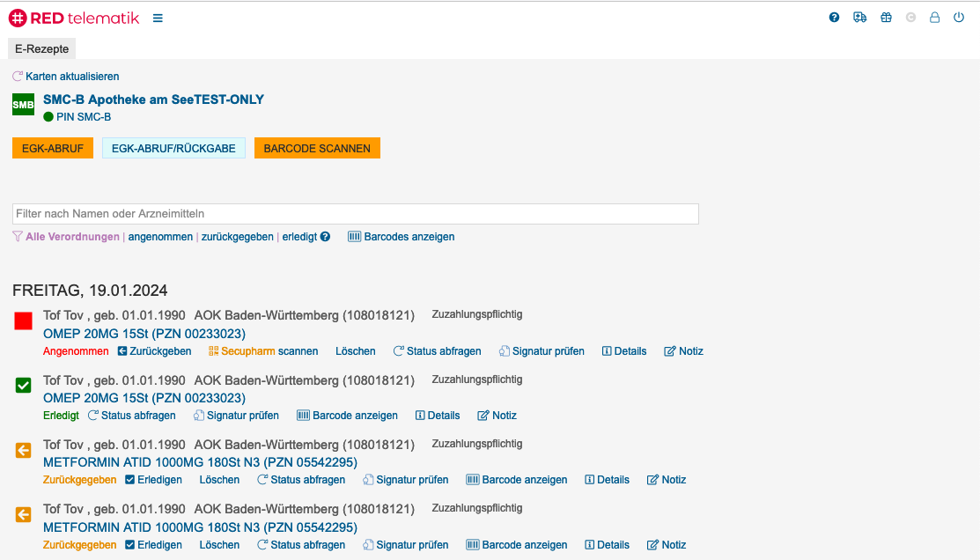Filter list by angenommen prescriptions
The height and width of the screenshot is (560, 980).
click(x=160, y=237)
